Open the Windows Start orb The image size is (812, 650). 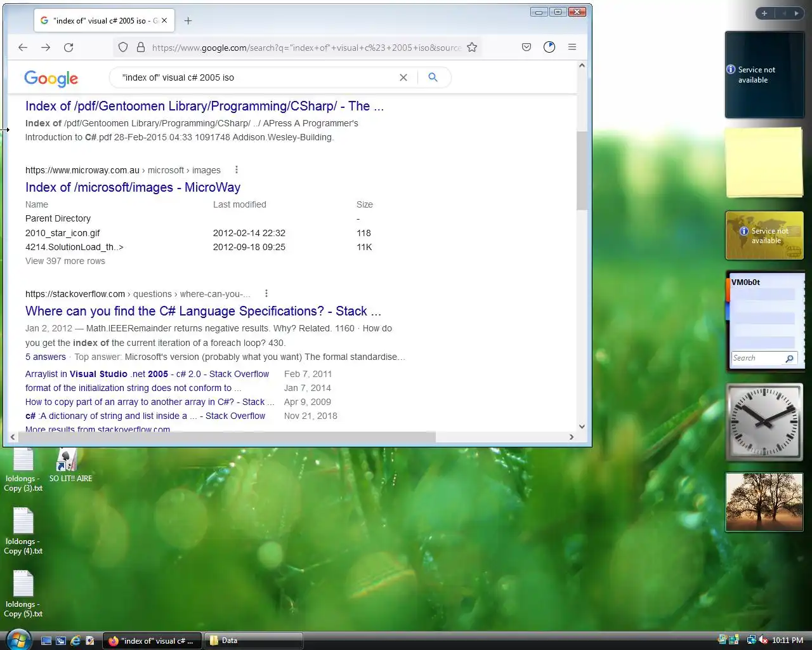click(x=19, y=640)
